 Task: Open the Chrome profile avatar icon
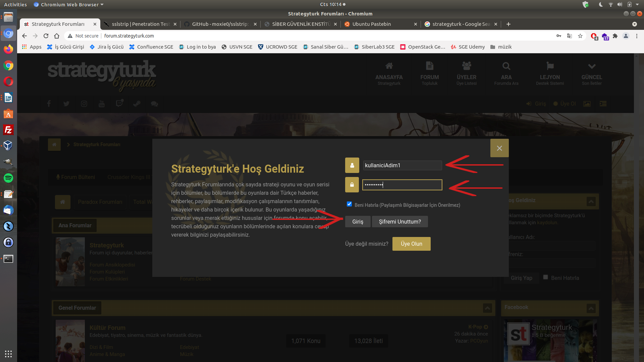(x=626, y=36)
